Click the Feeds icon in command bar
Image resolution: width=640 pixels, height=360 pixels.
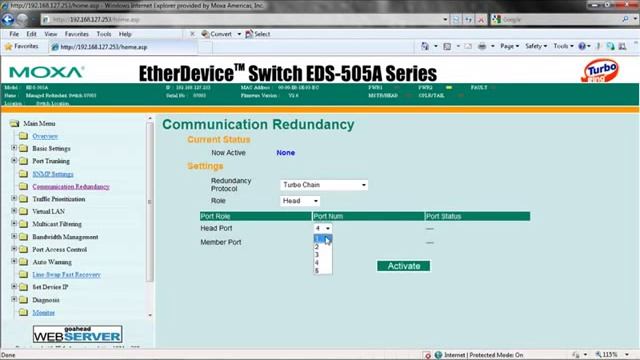tap(447, 47)
